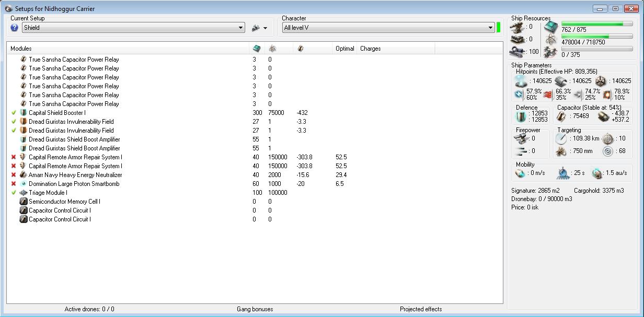Click the drone bandwidth progress bar
Screen dimensions: 644x317
pyautogui.click(x=597, y=49)
